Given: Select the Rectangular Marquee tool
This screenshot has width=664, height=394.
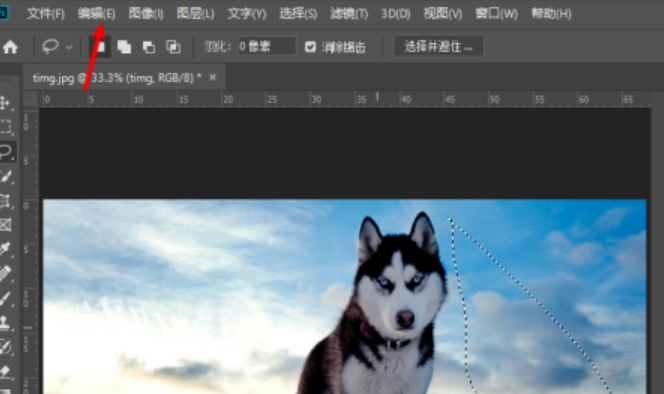Looking at the screenshot, I should tap(6, 127).
